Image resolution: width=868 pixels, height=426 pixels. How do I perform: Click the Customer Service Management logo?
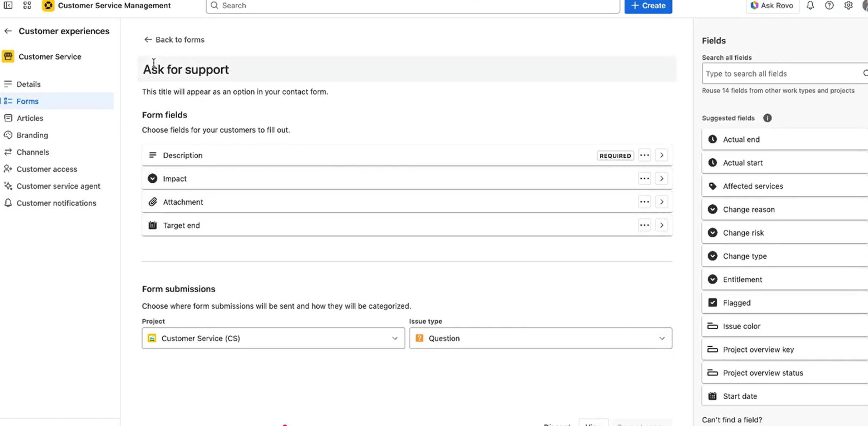48,5
